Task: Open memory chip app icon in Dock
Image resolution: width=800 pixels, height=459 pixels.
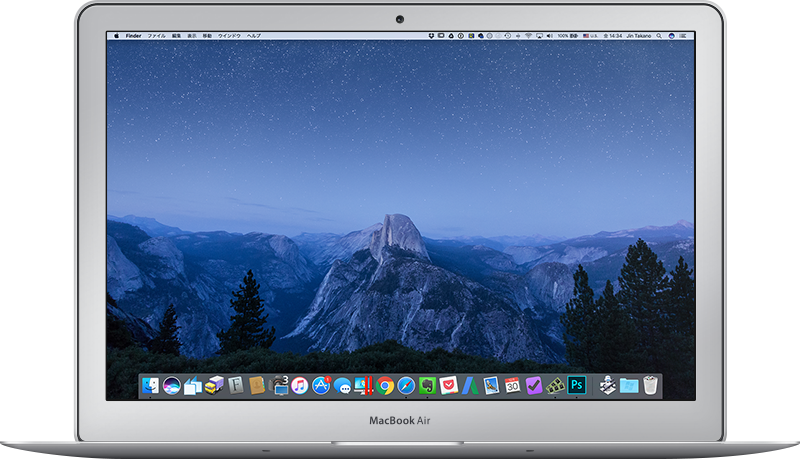Action: (x=555, y=386)
